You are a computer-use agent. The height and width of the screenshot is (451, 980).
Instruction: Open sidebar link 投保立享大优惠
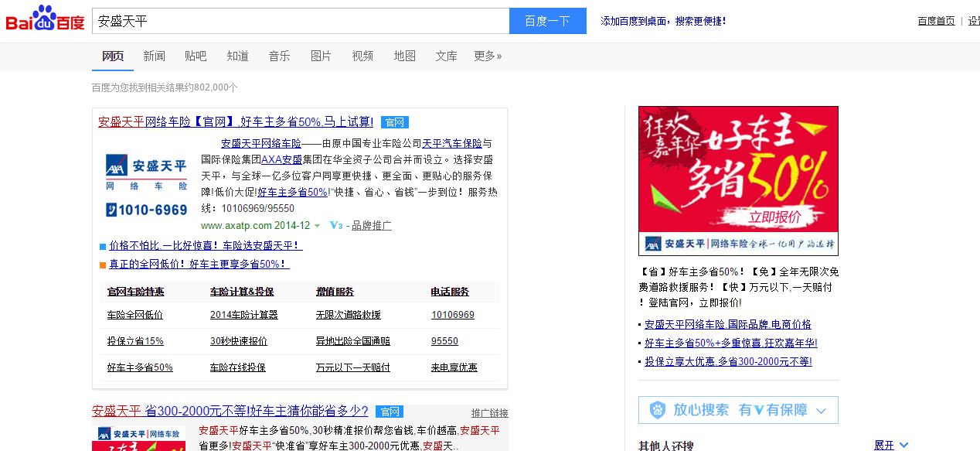(x=728, y=361)
